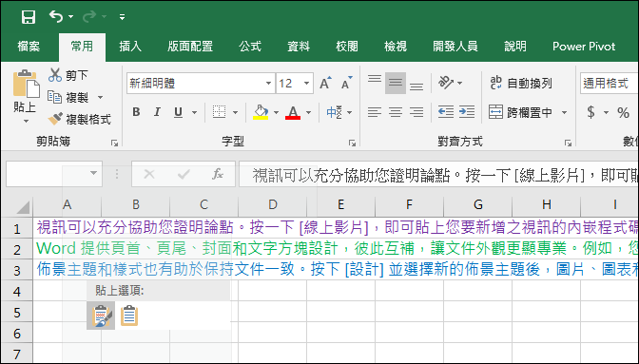
Task: Open the font color dropdown arrow
Action: click(308, 112)
